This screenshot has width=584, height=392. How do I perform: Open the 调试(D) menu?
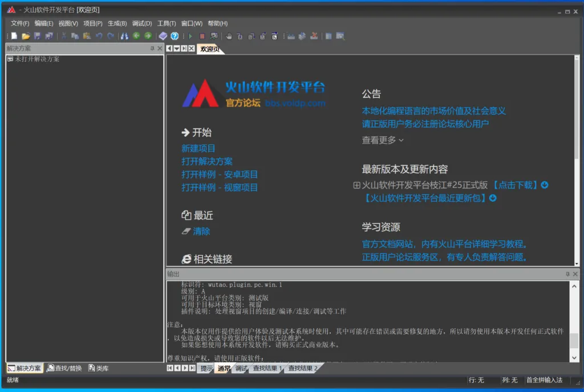tap(142, 23)
